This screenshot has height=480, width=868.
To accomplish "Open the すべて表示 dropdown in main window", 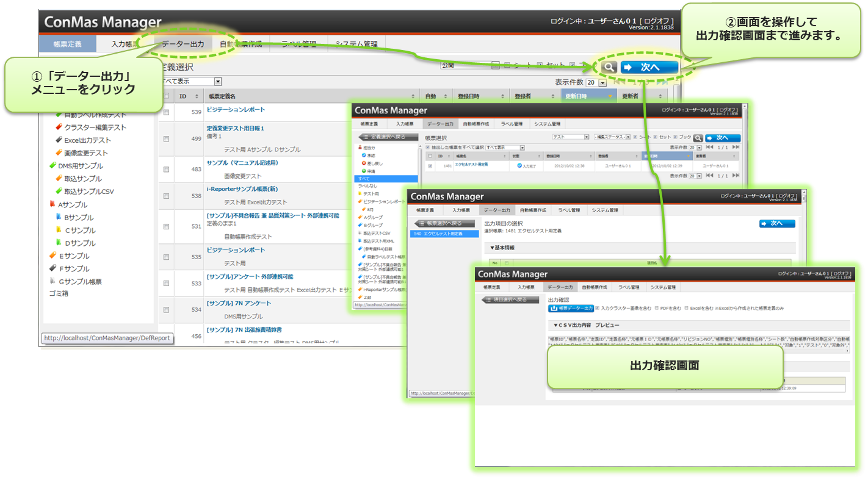I will click(188, 82).
